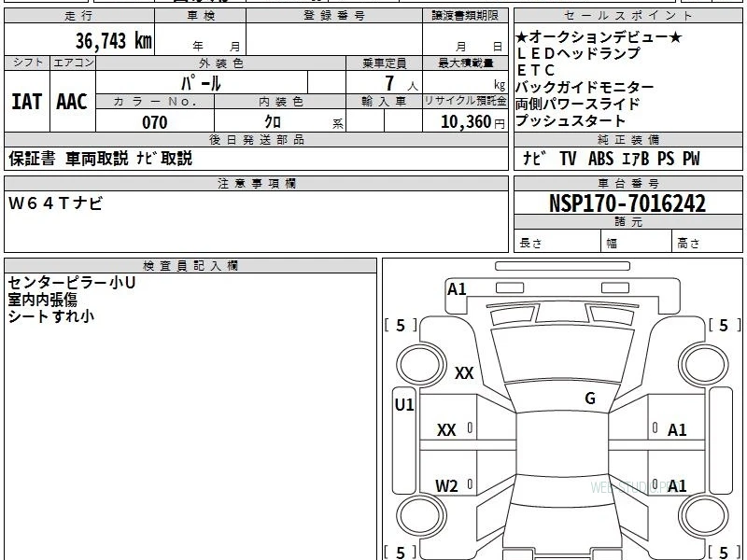The width and height of the screenshot is (747, 560).
Task: Select the 注意事項欄 section header
Action: click(256, 184)
